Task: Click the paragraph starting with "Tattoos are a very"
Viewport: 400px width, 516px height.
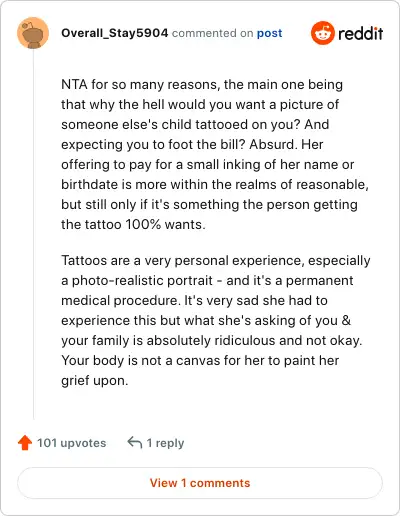Action: 216,320
